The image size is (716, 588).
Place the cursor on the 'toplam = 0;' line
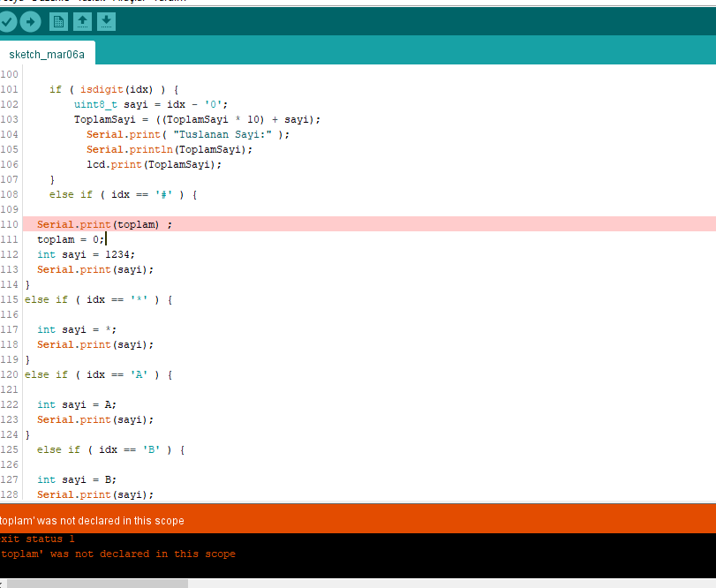[x=71, y=239]
